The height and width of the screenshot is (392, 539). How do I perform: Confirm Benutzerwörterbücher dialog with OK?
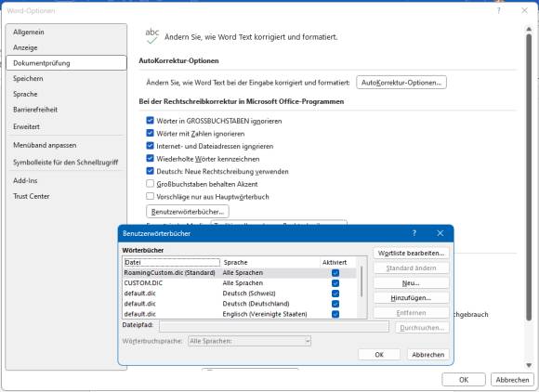[x=379, y=355]
